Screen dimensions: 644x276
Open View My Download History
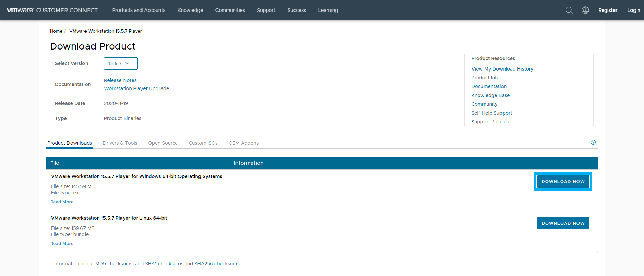502,69
